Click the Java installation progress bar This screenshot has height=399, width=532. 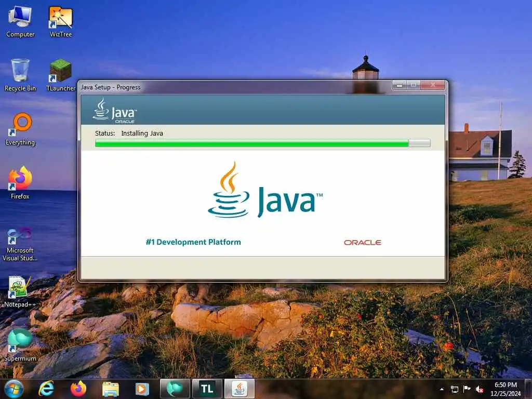tap(262, 143)
